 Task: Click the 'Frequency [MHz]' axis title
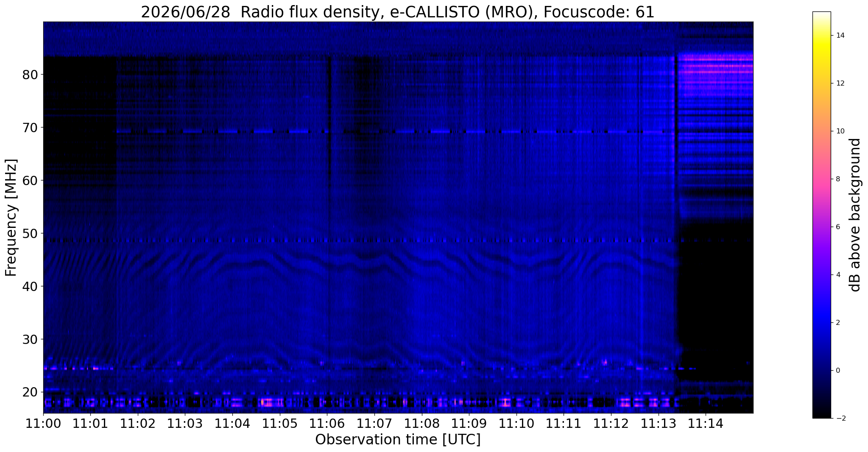click(11, 218)
